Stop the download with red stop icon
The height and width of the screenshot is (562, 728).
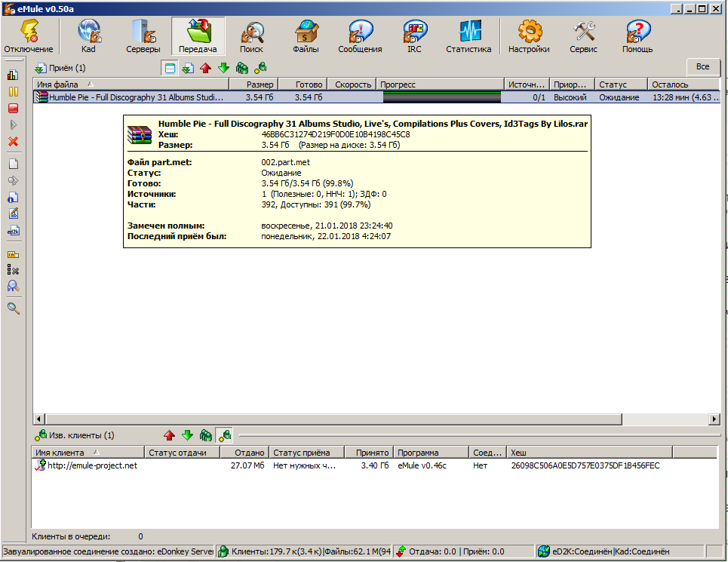(x=13, y=108)
